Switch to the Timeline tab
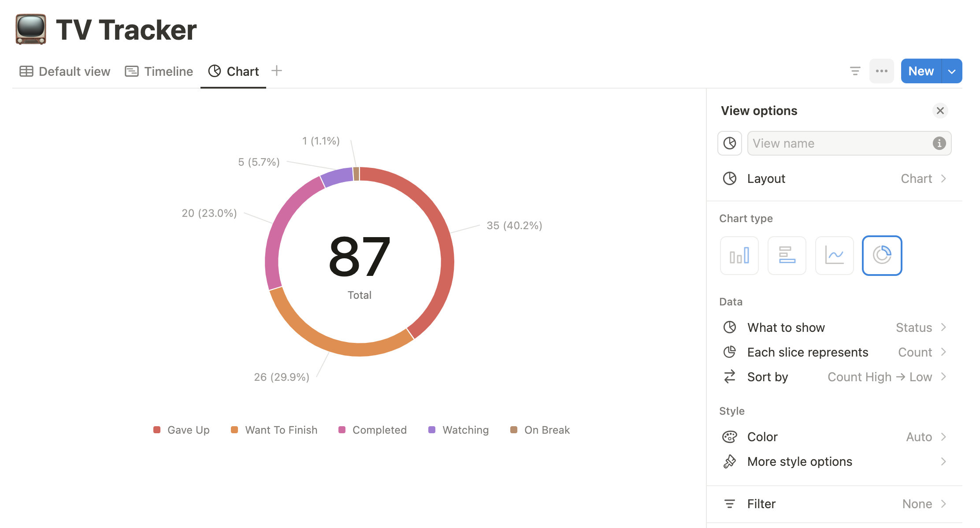 [x=159, y=71]
